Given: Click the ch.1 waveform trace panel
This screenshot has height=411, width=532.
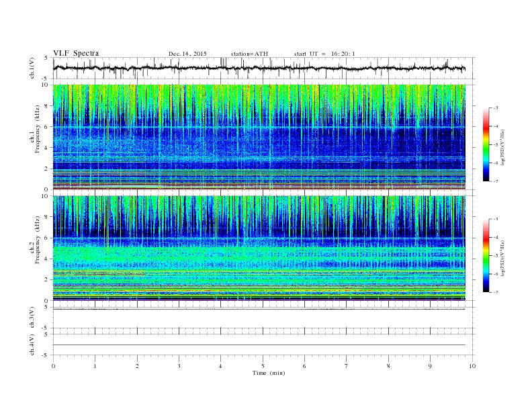Looking at the screenshot, I should coord(264,68).
